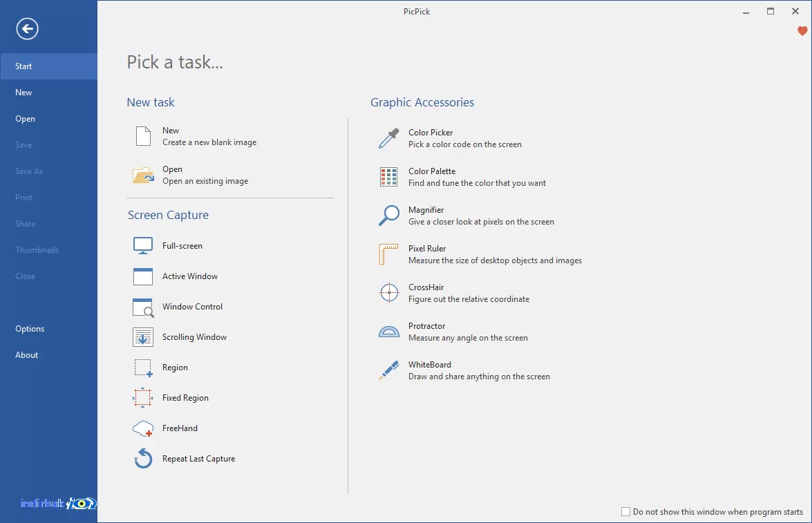Click the red heart icon
Viewport: 812px width, 523px height.
click(802, 31)
